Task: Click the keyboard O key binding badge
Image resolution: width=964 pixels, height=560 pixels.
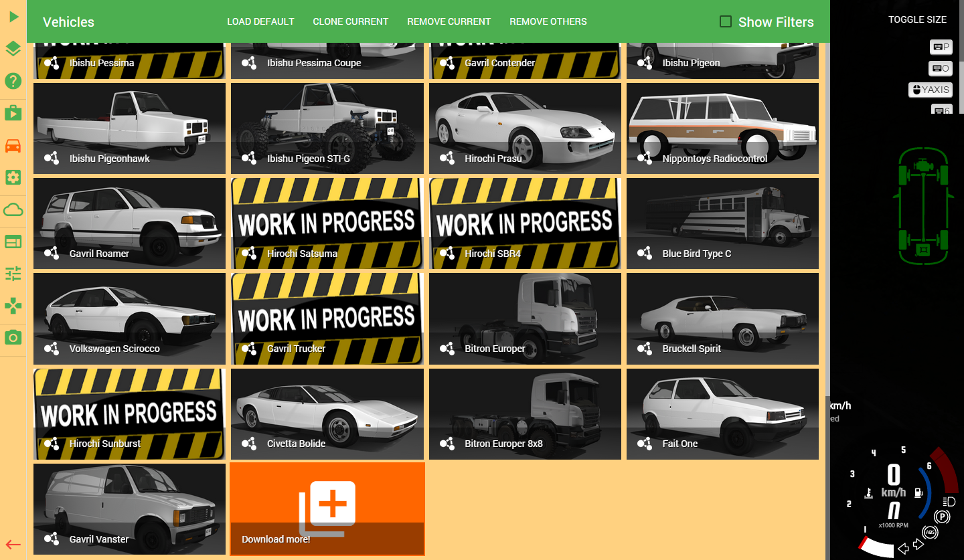Action: click(941, 68)
